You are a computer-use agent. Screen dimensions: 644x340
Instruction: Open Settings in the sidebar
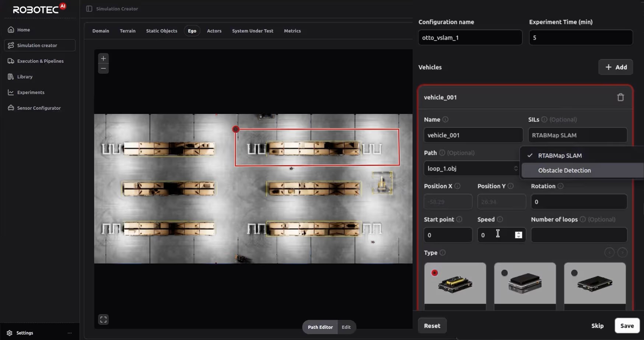click(25, 333)
